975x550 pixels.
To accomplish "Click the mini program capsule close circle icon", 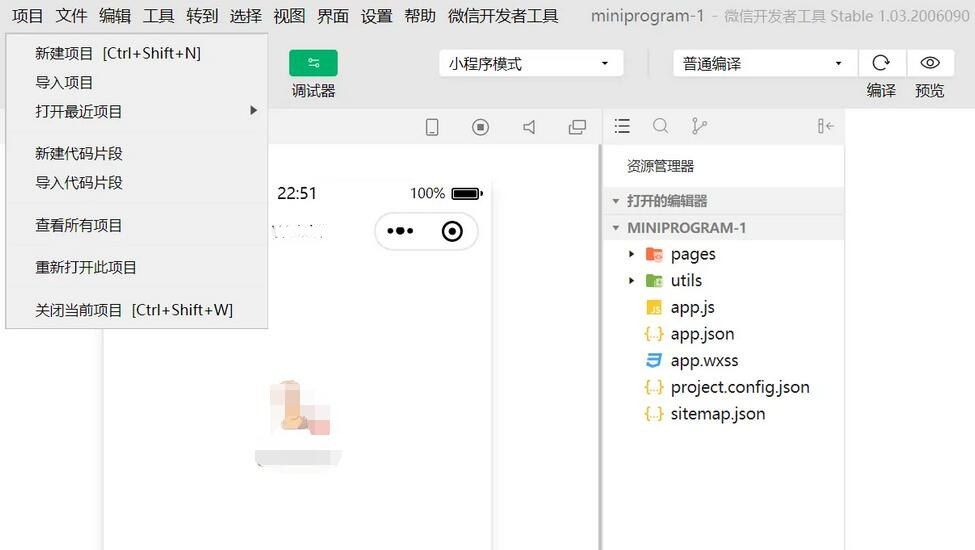I will coord(452,231).
